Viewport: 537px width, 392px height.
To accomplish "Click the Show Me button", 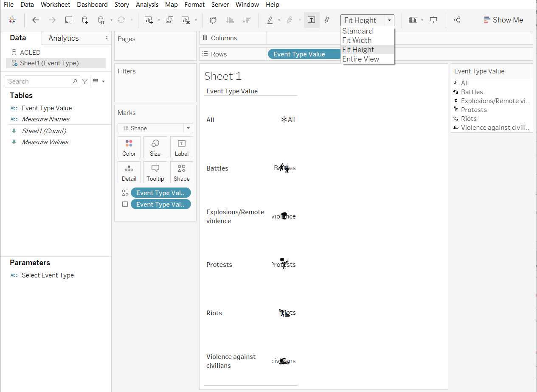I will [x=503, y=20].
